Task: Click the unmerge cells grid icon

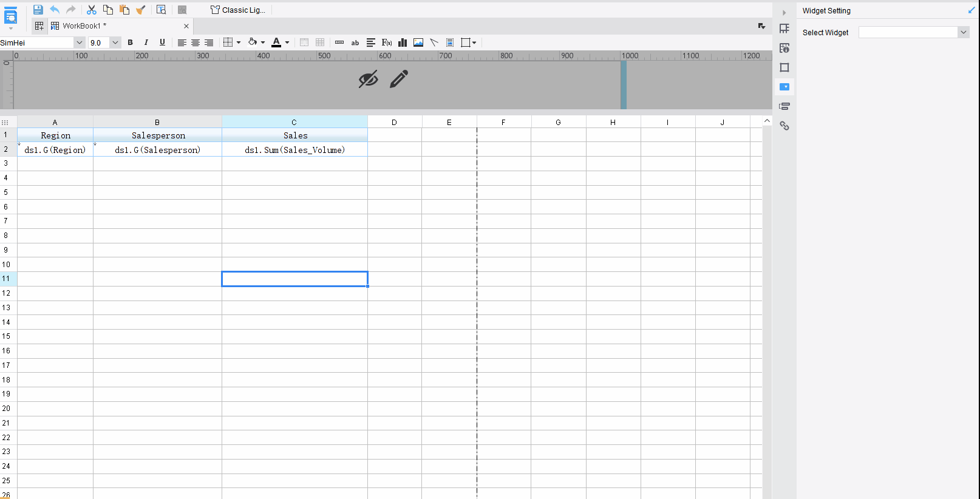Action: 320,42
